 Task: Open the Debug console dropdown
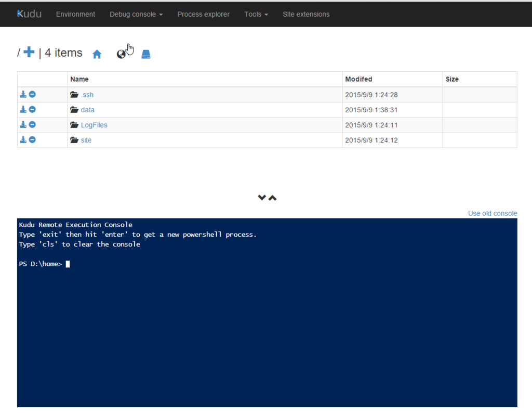click(136, 14)
